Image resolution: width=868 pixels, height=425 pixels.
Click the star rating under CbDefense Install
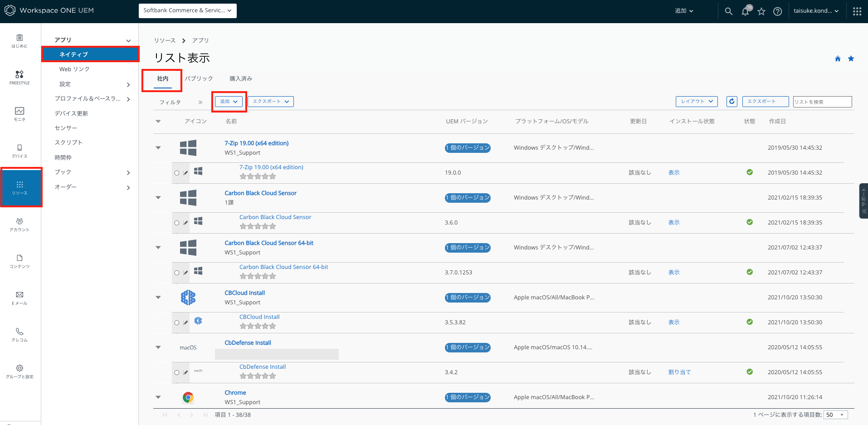pos(258,376)
